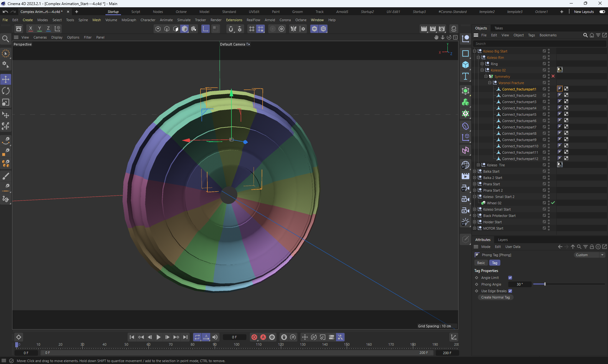608x364 pixels.
Task: Click the Record Active Objects button
Action: click(254, 337)
